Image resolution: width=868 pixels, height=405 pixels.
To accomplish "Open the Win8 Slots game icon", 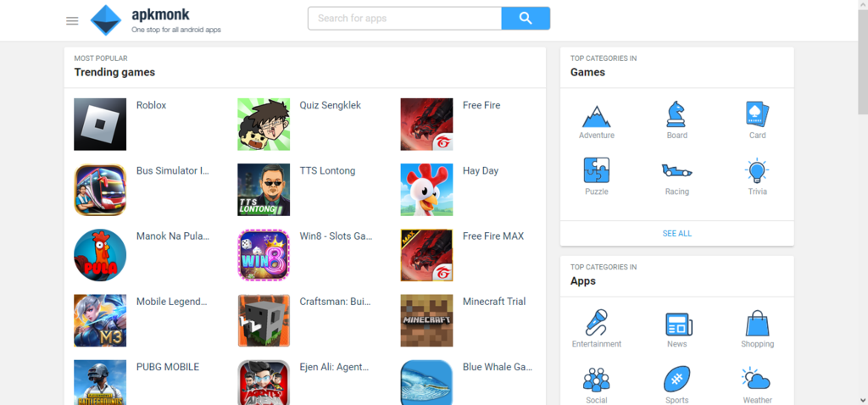I will (264, 255).
